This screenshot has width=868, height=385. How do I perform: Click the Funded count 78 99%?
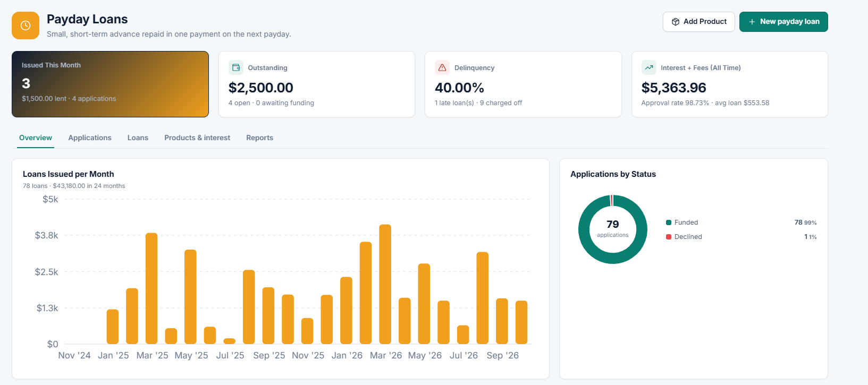click(805, 223)
